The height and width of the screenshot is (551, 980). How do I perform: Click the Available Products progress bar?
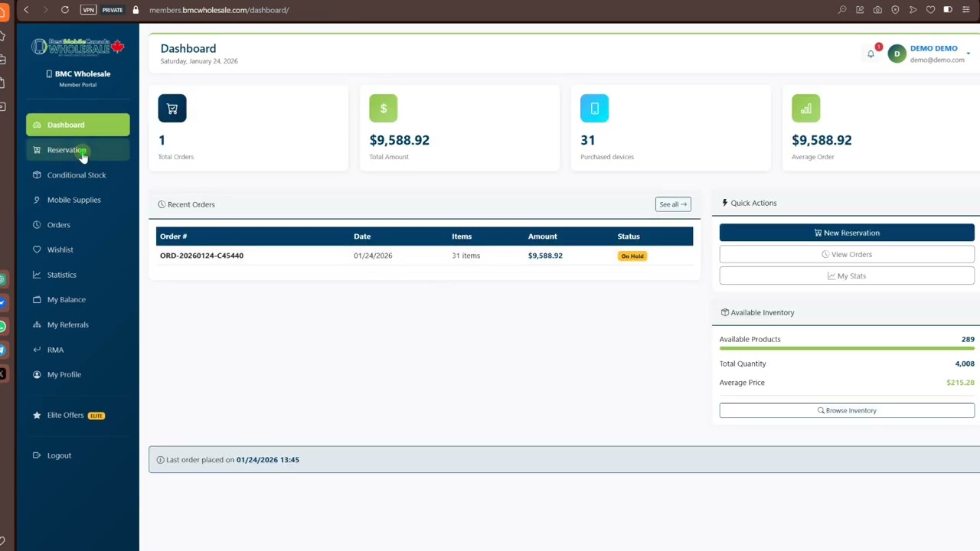[x=847, y=348]
